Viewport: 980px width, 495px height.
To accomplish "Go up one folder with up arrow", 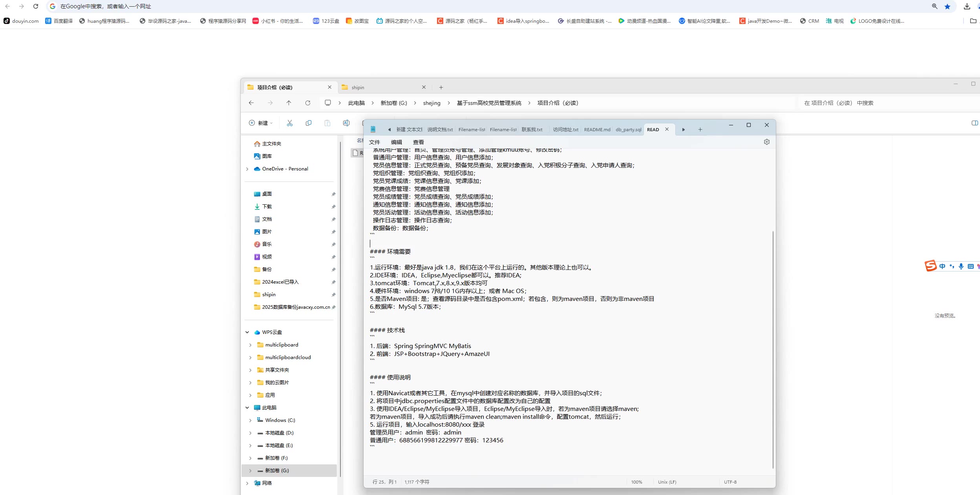I will [x=289, y=103].
